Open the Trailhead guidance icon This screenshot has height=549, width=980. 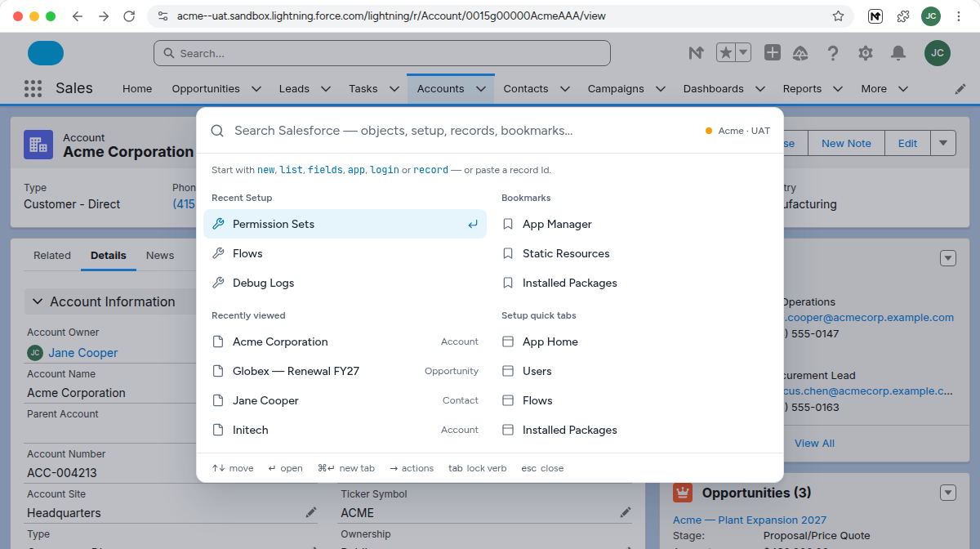click(x=800, y=53)
